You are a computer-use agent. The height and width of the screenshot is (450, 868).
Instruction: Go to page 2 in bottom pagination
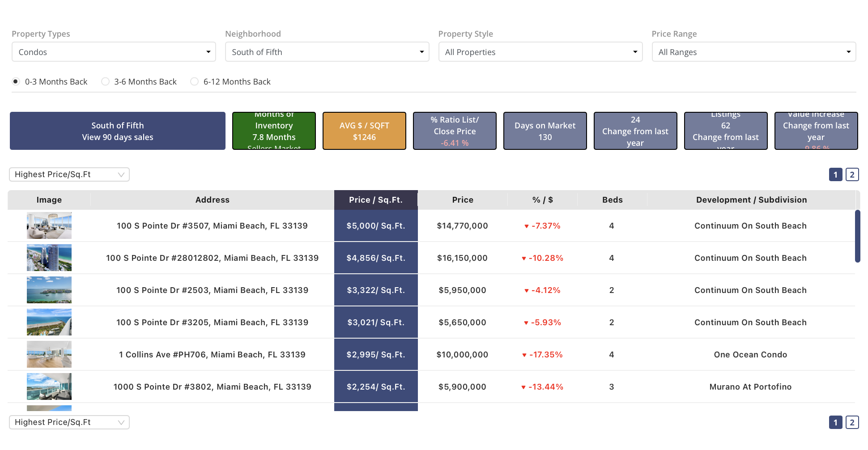(852, 422)
